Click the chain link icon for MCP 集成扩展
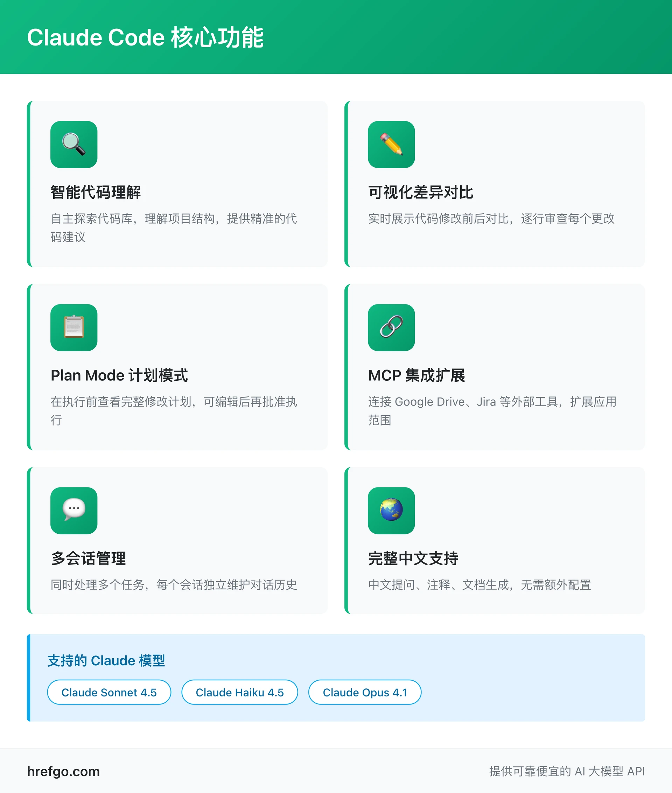The image size is (672, 793). coord(391,328)
